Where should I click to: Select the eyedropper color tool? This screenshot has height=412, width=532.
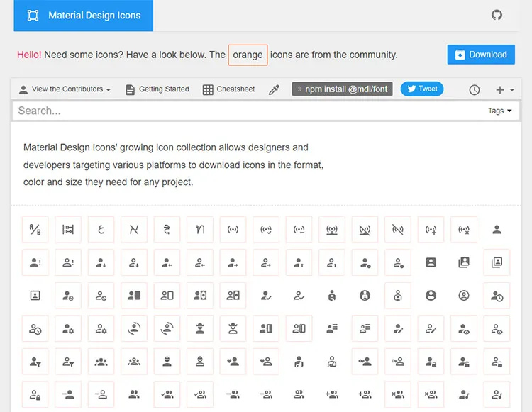click(x=274, y=89)
